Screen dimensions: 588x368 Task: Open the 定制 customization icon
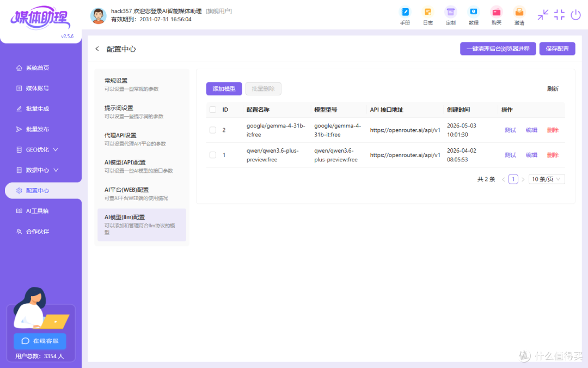tap(451, 16)
